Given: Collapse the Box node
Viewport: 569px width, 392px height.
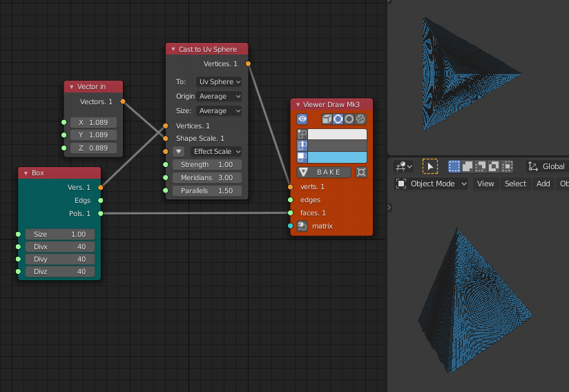Looking at the screenshot, I should pos(26,173).
